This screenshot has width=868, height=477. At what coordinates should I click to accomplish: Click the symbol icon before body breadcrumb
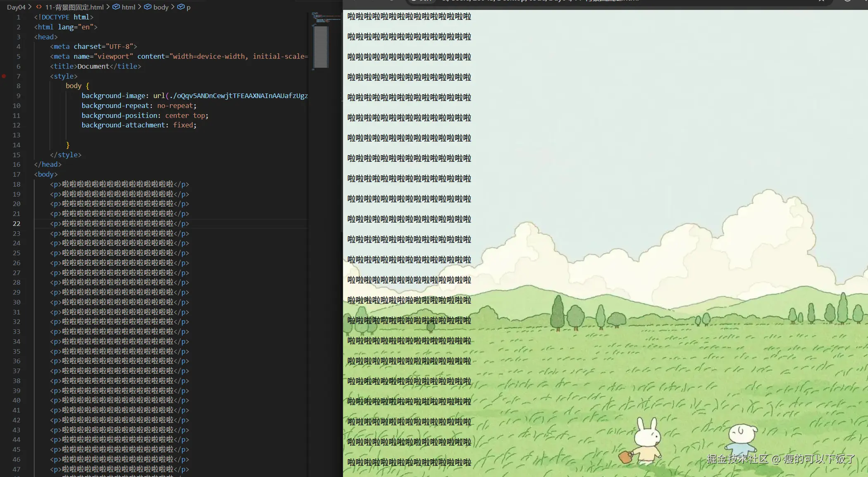[x=148, y=7]
